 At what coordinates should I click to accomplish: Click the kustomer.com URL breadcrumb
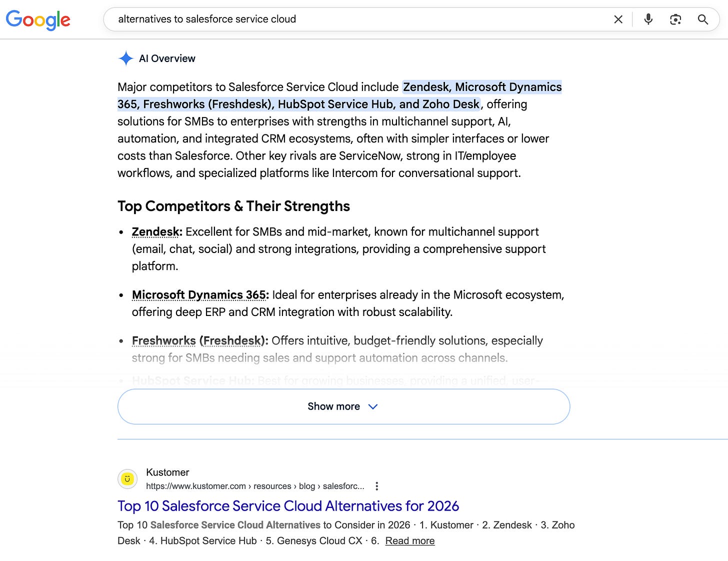click(255, 486)
